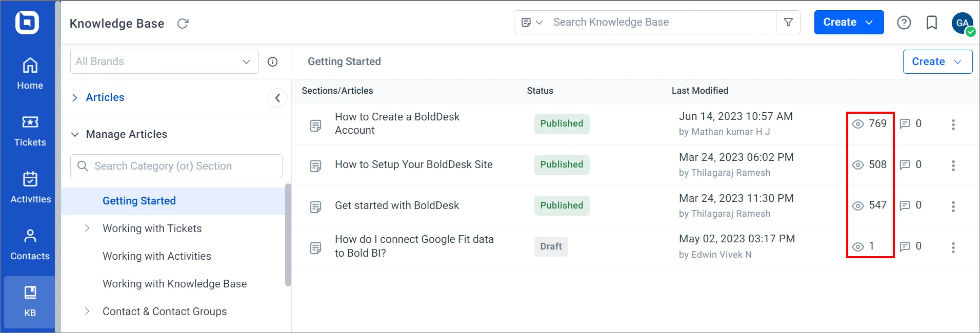Expand the Working with Tickets category
Screen dimensions: 980x333
(87, 228)
